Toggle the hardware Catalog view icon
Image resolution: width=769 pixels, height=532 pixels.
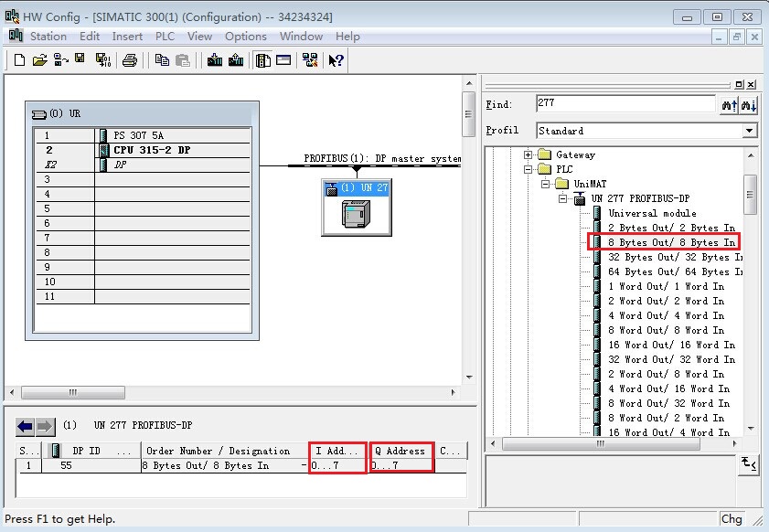click(x=263, y=60)
